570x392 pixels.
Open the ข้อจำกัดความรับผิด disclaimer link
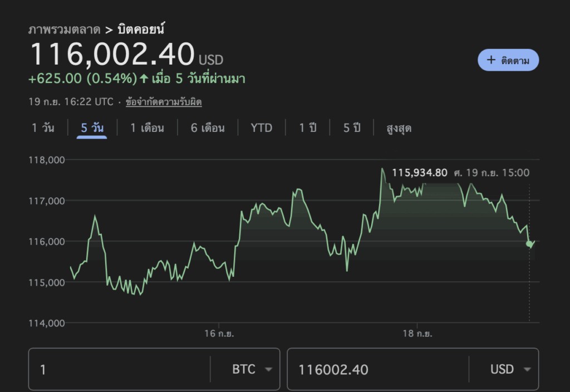tap(164, 102)
